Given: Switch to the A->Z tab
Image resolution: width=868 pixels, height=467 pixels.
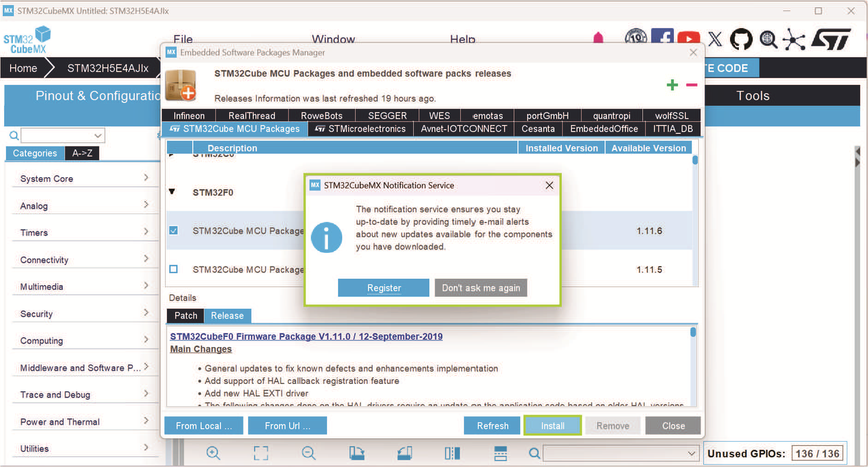Looking at the screenshot, I should 82,153.
